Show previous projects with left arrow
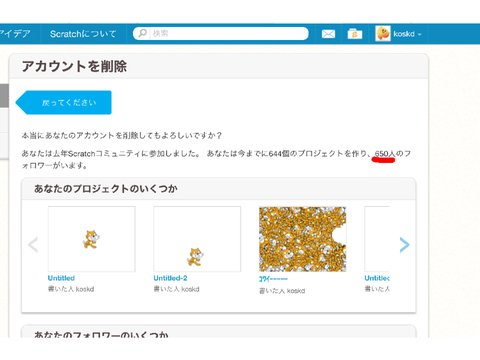Image resolution: width=480 pixels, height=360 pixels. [x=33, y=245]
